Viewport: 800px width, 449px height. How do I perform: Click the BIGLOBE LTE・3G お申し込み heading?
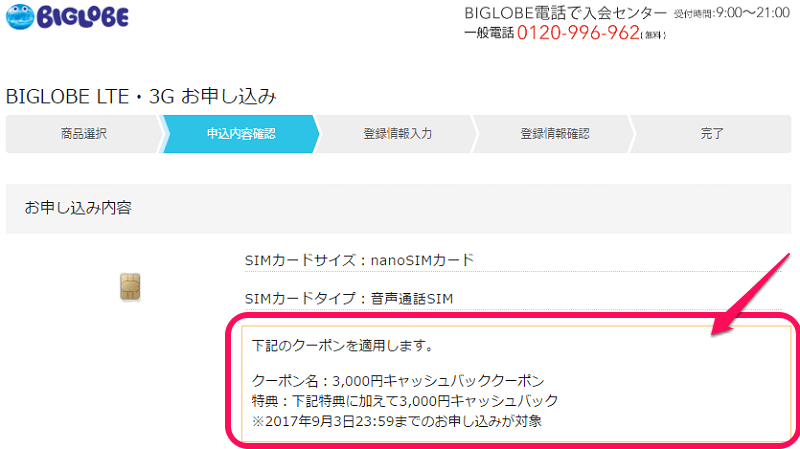141,96
